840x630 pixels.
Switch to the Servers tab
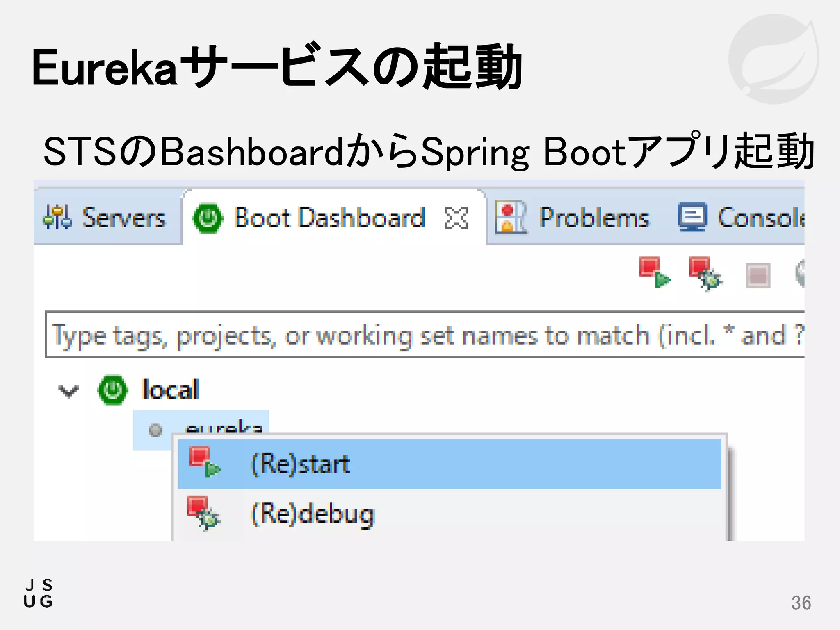pyautogui.click(x=107, y=217)
